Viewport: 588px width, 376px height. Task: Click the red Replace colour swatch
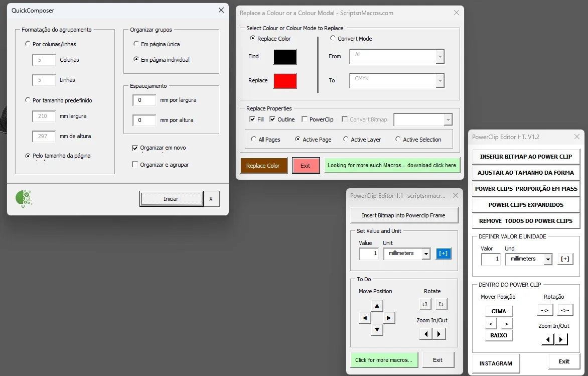click(x=285, y=81)
